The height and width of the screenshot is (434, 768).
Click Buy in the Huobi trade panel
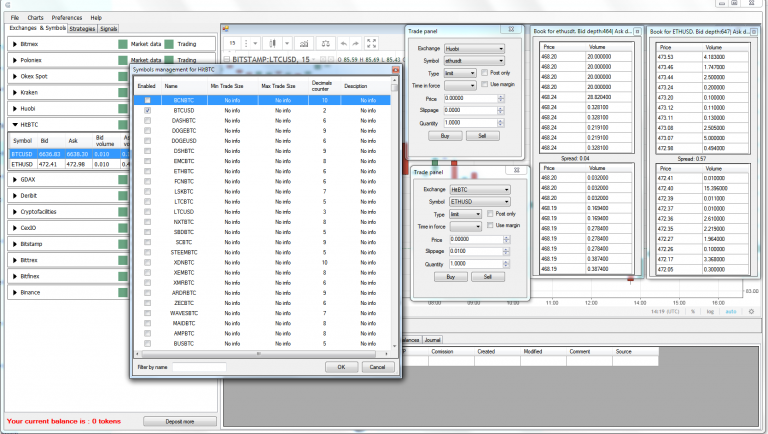coord(445,136)
